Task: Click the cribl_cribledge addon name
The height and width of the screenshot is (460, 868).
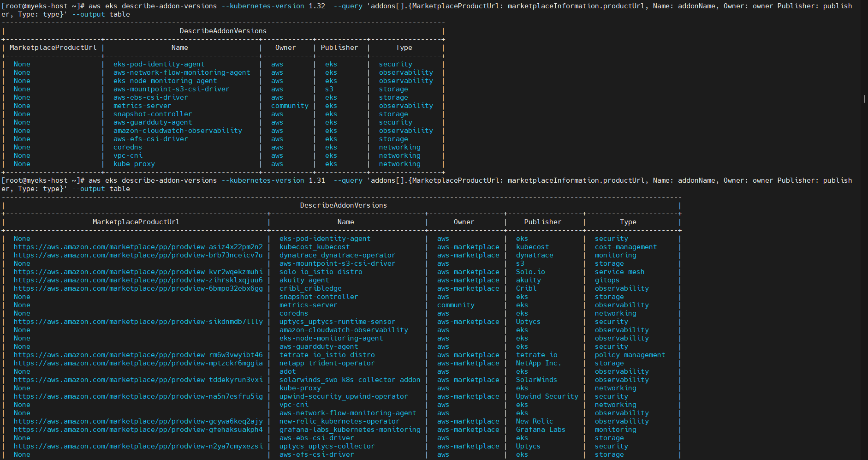Action: 310,288
